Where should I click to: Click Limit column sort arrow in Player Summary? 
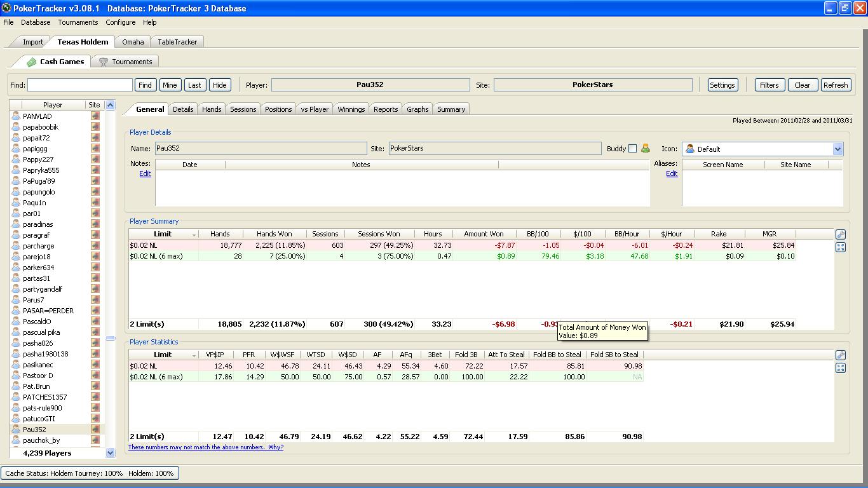[194, 234]
